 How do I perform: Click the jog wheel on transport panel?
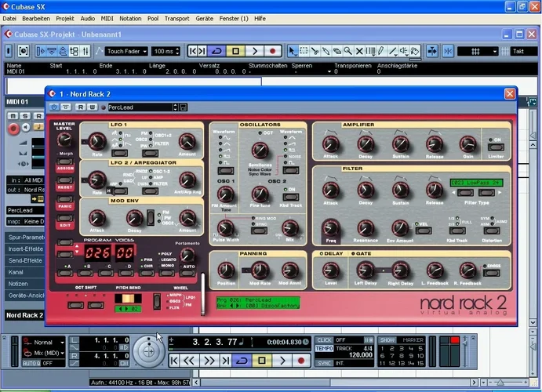point(149,351)
